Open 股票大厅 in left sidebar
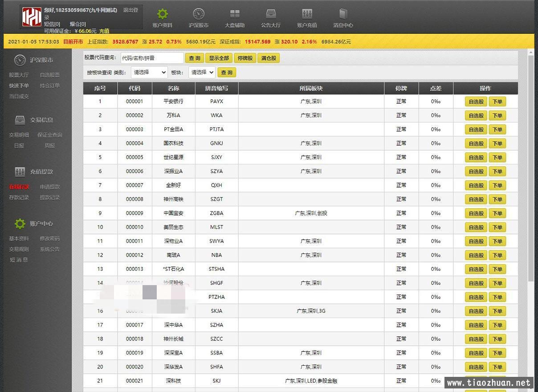This screenshot has width=538, height=392. pyautogui.click(x=19, y=75)
